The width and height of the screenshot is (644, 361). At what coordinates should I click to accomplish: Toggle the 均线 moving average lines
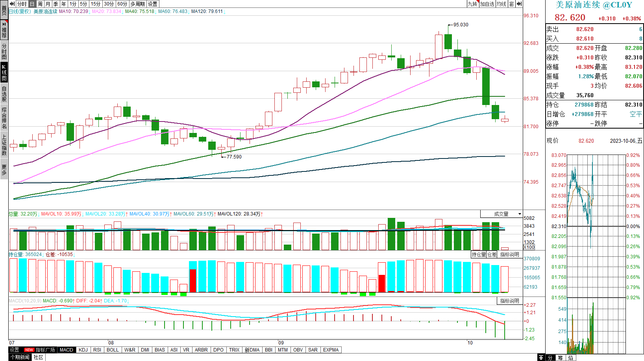click(501, 4)
